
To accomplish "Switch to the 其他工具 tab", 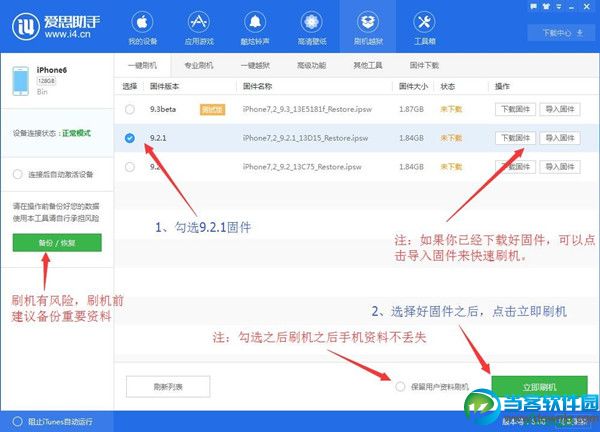I will click(368, 65).
